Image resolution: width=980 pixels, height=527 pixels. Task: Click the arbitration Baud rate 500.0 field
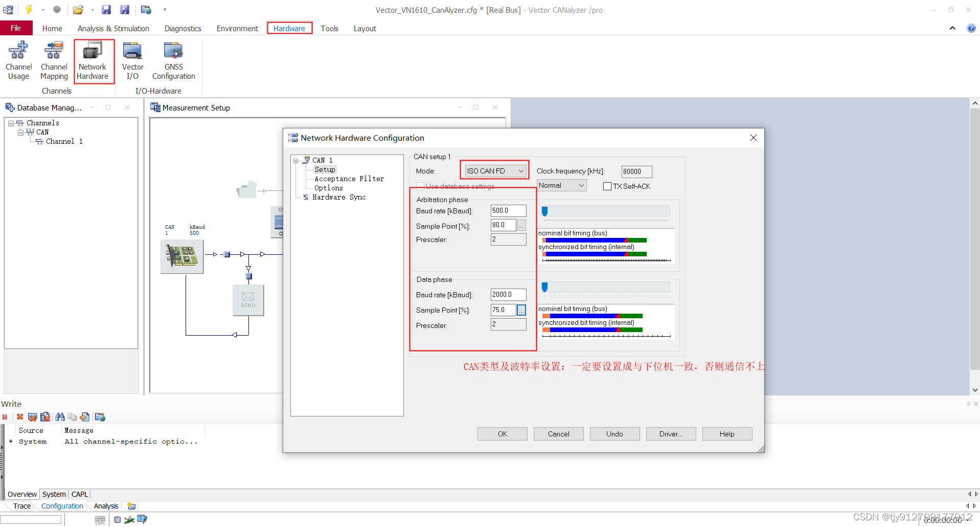pos(508,211)
